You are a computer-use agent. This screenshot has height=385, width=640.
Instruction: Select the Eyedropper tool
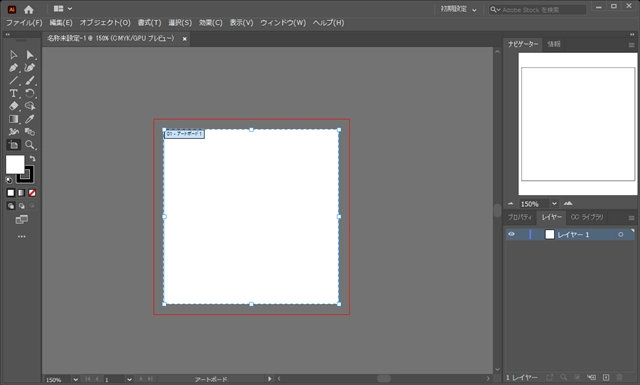pos(29,119)
